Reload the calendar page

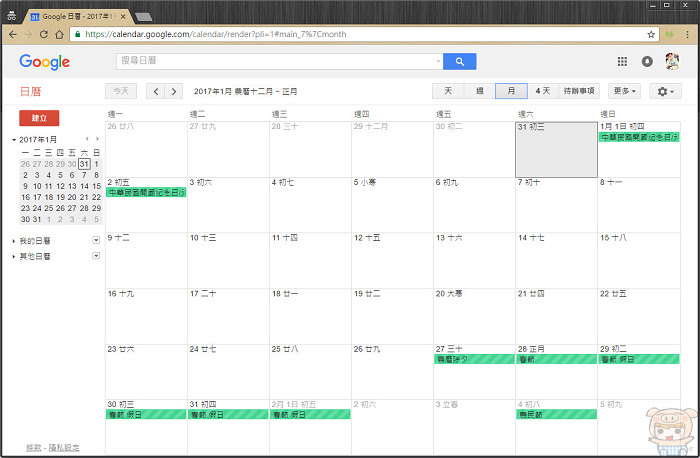44,34
